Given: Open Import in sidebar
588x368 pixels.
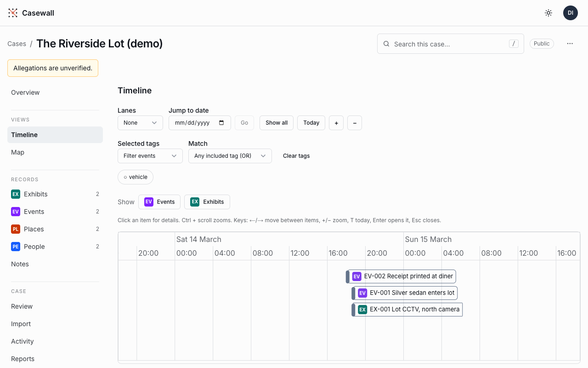Looking at the screenshot, I should click(55, 324).
